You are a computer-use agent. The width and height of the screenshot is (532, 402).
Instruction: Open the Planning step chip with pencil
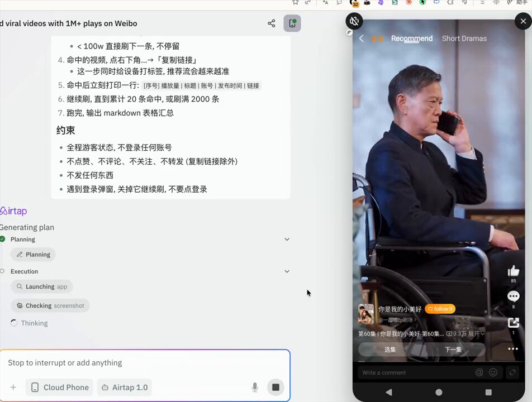point(33,255)
